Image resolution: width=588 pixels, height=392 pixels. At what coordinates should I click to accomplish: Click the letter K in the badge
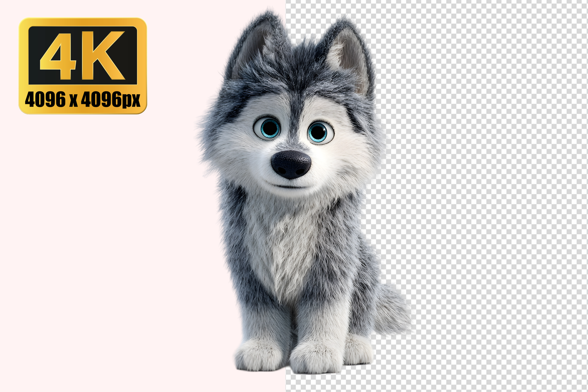103,55
